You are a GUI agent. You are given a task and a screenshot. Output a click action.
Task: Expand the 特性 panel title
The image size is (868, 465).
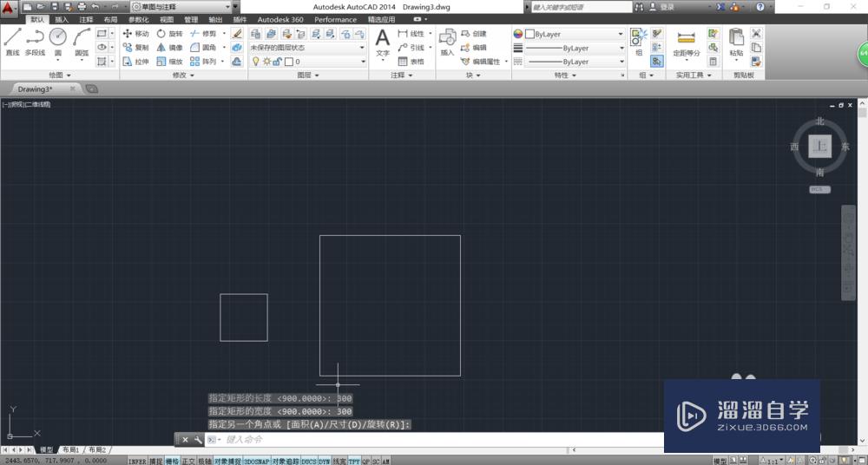[565, 75]
